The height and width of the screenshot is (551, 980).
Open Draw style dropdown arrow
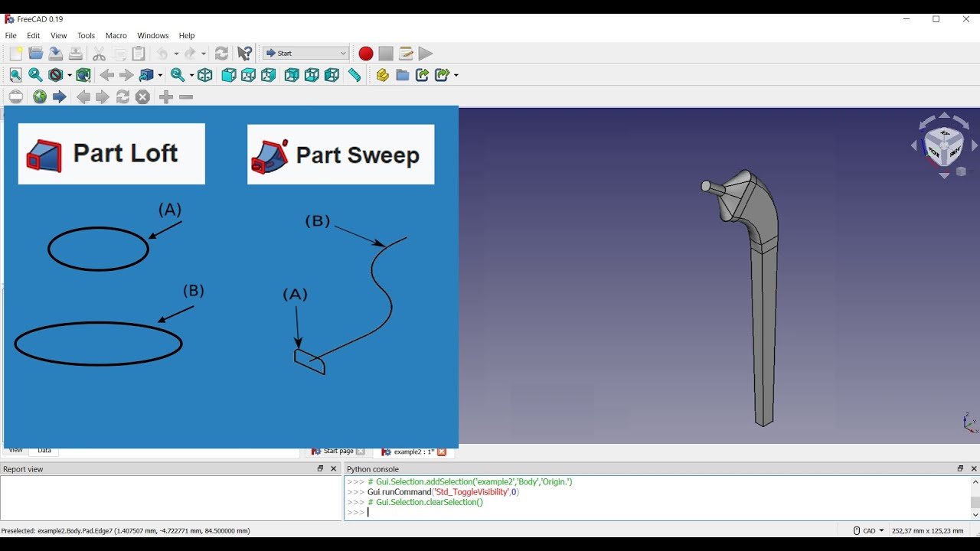[69, 75]
